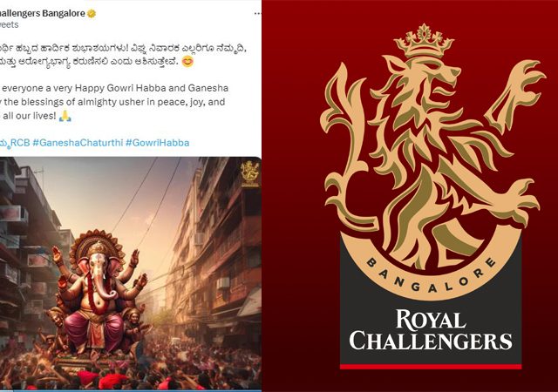Click the crown atop the large lion emblem
This screenshot has width=558, height=392.
click(424, 41)
